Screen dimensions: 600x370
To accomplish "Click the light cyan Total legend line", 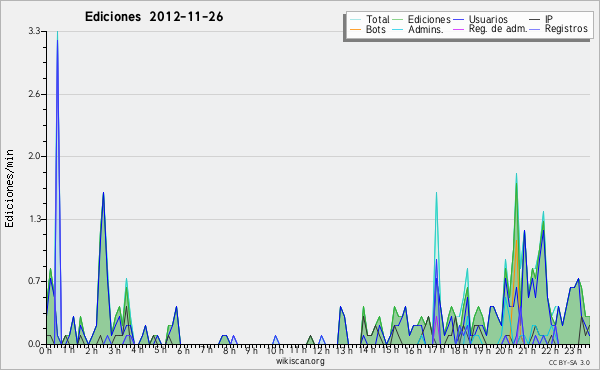I will coord(355,20).
